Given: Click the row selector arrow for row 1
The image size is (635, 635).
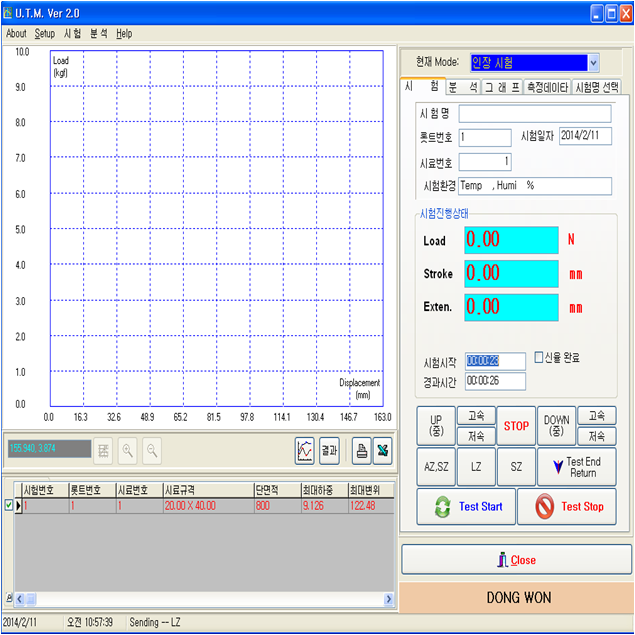Looking at the screenshot, I should [18, 505].
